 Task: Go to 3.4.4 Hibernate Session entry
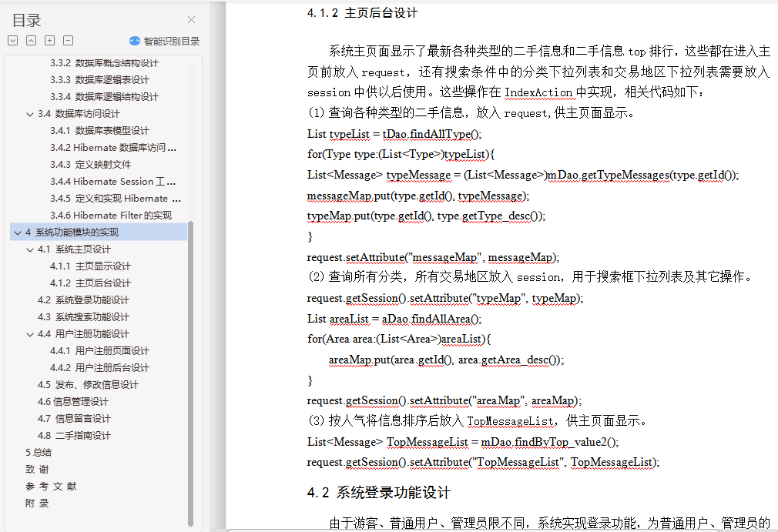112,182
